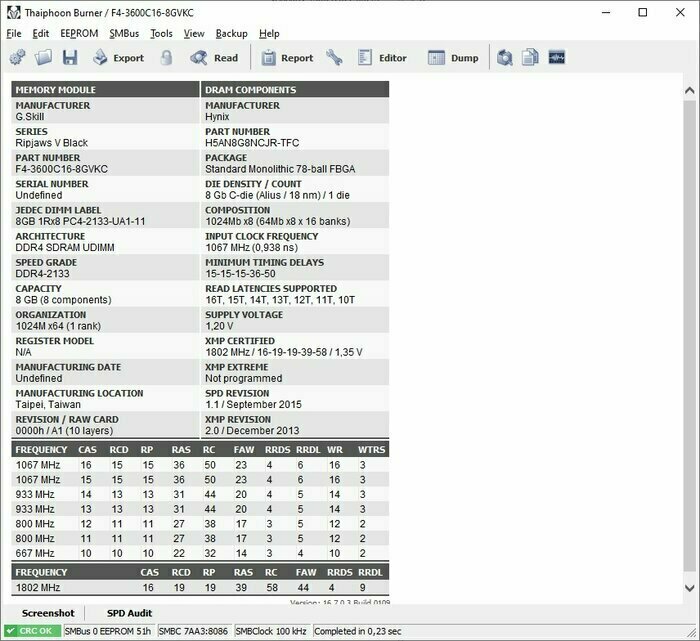Click the Taipei, Taiwan location value
700x641 pixels.
point(48,404)
